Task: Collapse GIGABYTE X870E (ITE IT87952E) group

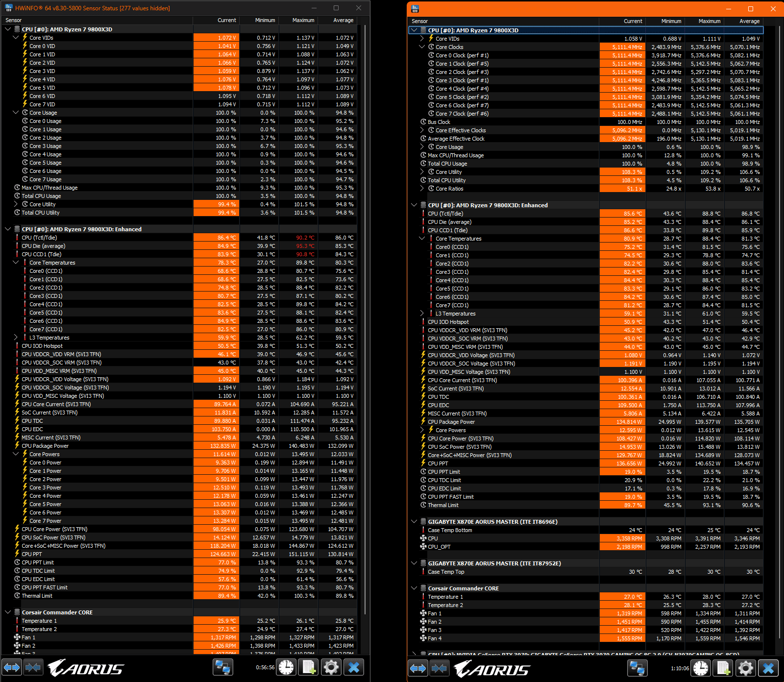Action: 414,563
